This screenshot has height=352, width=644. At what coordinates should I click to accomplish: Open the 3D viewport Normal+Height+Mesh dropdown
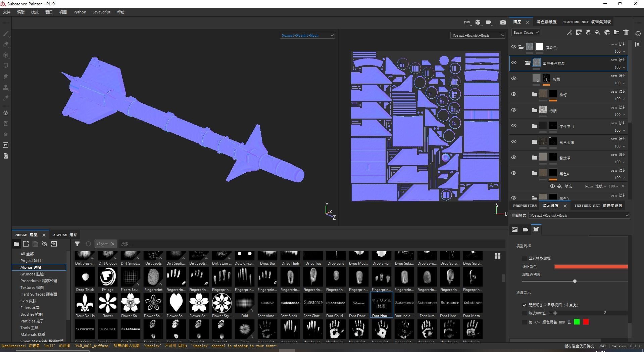[307, 35]
